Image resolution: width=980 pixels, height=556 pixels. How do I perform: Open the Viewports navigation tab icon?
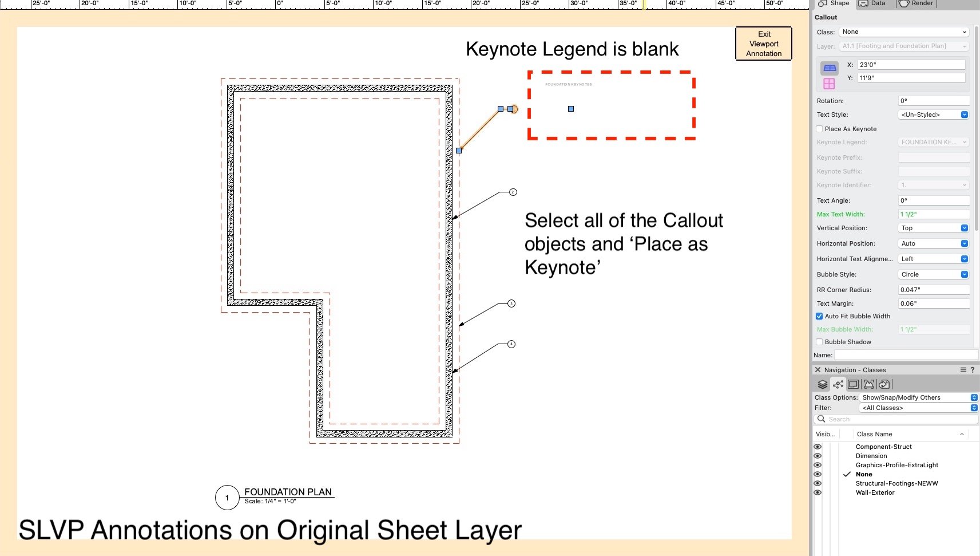click(869, 384)
